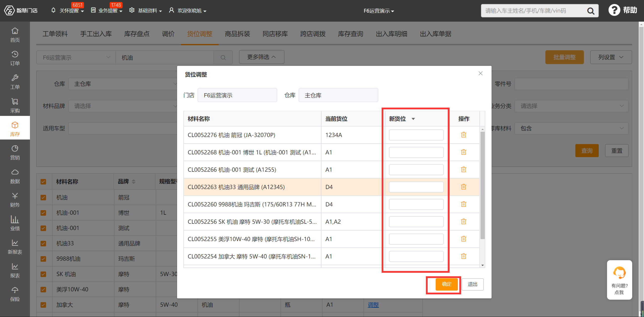The width and height of the screenshot is (644, 317).
Task: Select the 库存 inventory sidebar icon
Action: coord(15,129)
